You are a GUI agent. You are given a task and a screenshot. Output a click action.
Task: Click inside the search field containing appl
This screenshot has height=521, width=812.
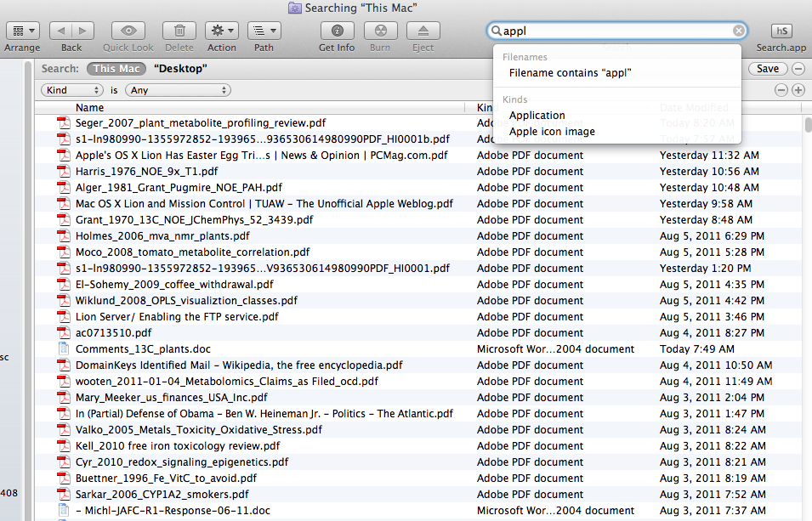pyautogui.click(x=616, y=31)
